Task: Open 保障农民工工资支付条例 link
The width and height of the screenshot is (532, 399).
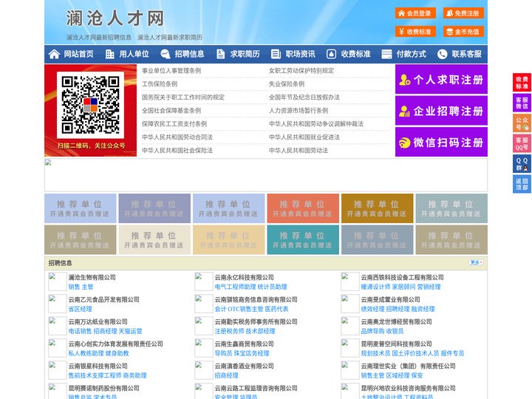Action: point(174,124)
